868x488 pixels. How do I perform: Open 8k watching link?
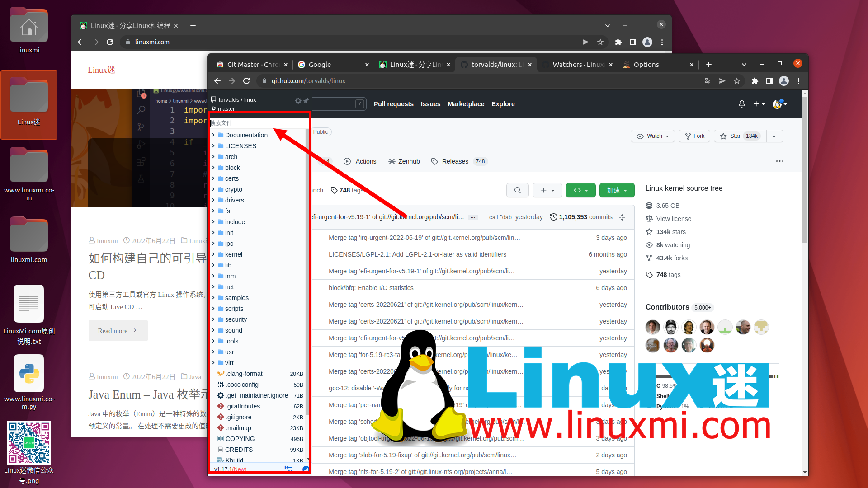click(668, 245)
